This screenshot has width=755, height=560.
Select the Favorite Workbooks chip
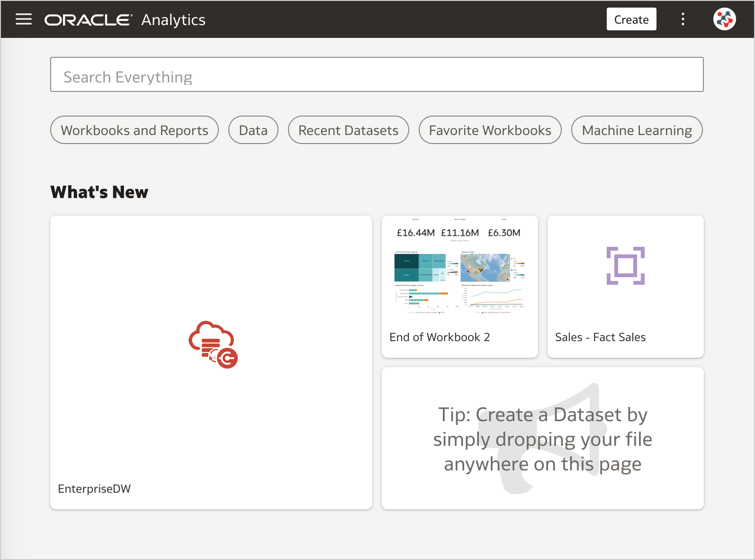click(490, 130)
